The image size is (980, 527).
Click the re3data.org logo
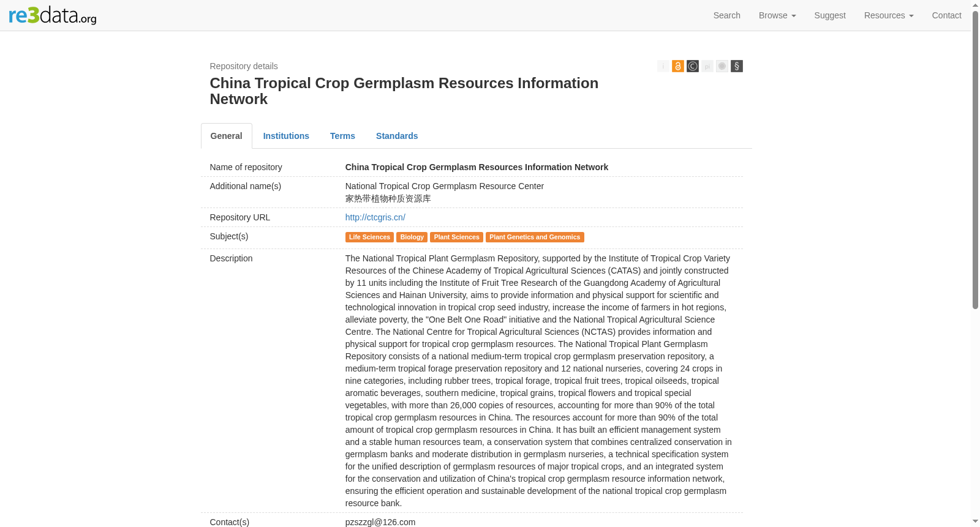click(x=53, y=15)
